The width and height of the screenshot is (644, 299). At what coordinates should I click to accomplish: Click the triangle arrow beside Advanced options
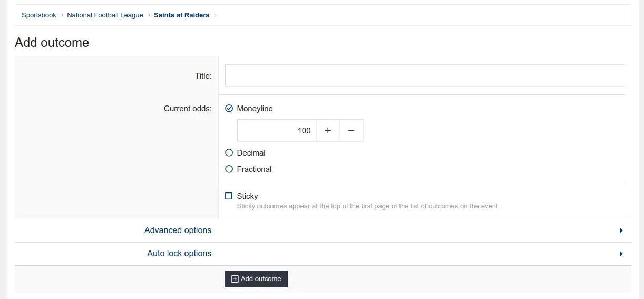(621, 230)
